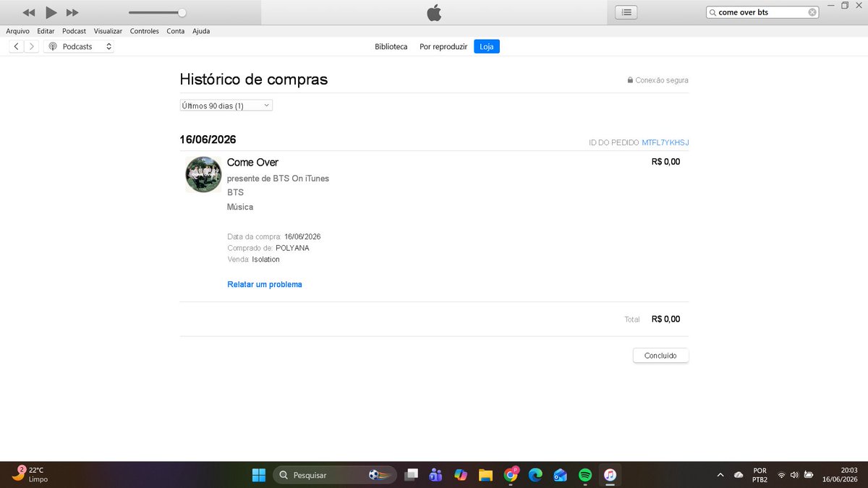The width and height of the screenshot is (868, 488).
Task: Open the Conta menu
Action: 176,31
